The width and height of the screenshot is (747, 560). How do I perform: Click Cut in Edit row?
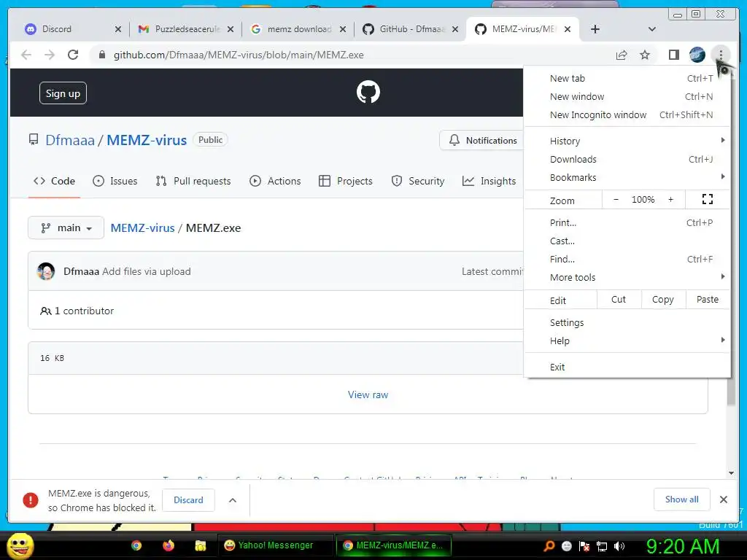click(619, 300)
